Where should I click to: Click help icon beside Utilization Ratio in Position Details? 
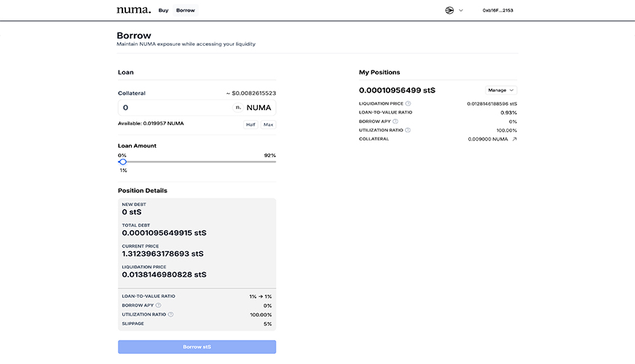pyautogui.click(x=171, y=314)
